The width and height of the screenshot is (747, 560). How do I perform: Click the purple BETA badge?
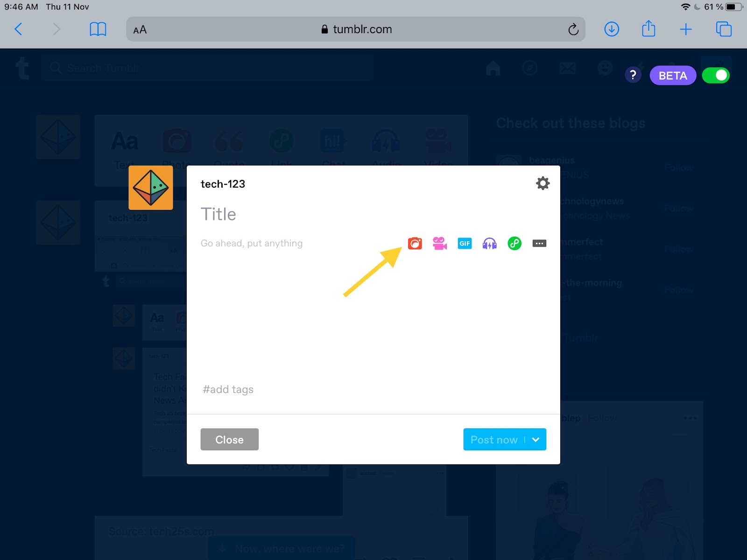click(x=673, y=76)
